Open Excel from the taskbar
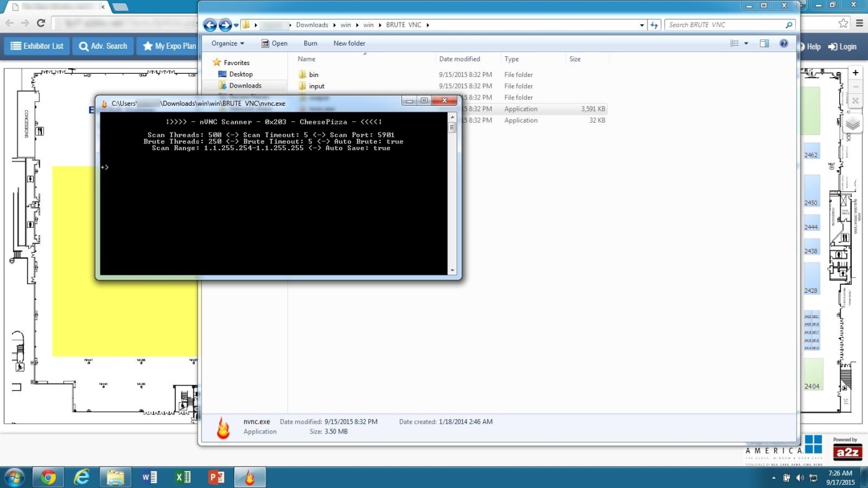The width and height of the screenshot is (868, 488). (x=183, y=478)
